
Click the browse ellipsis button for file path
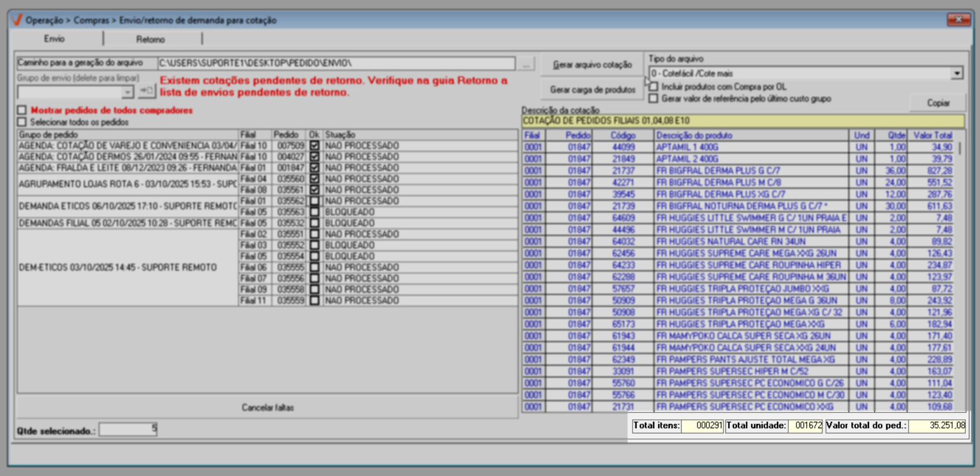coord(526,64)
